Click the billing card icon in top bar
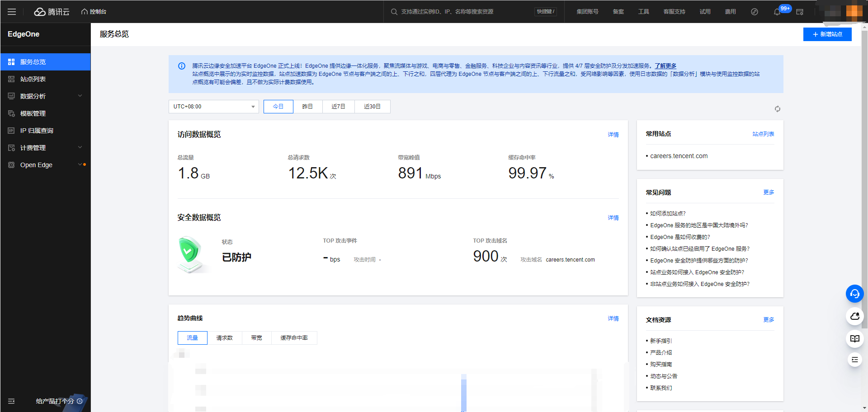The height and width of the screenshot is (412, 868). 800,12
